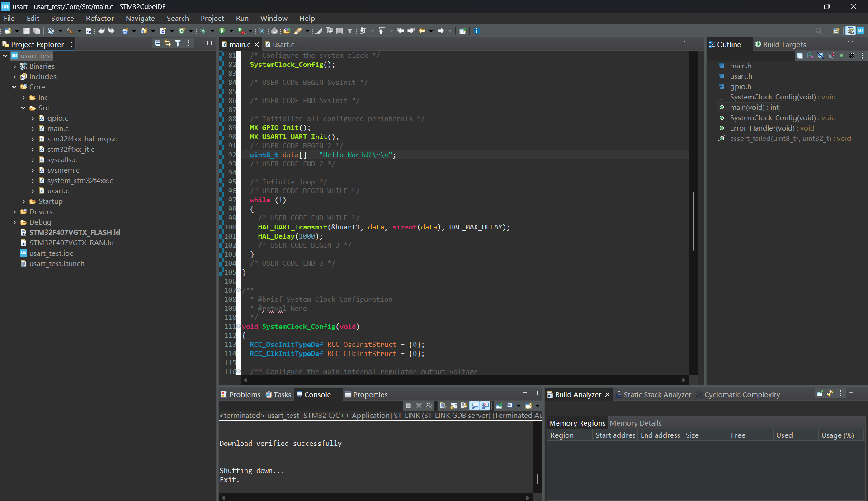Viewport: 868px width, 501px height.
Task: Toggle show console on standard error change
Action: tap(485, 406)
